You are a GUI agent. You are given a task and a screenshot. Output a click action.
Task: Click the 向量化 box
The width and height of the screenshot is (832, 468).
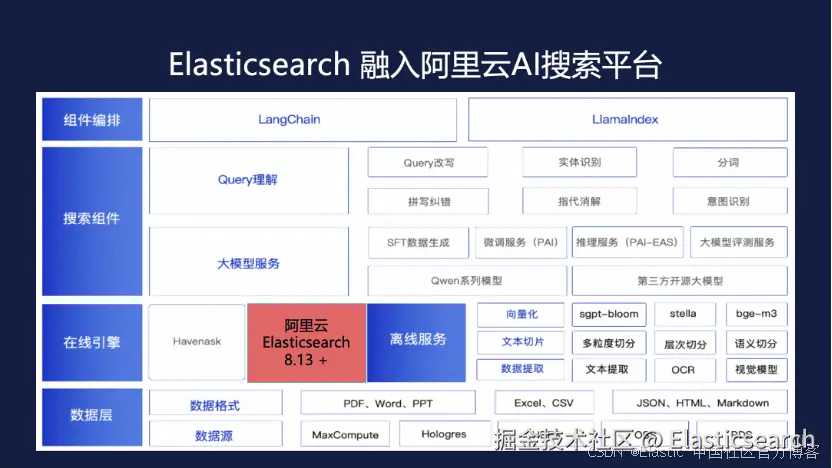tap(521, 315)
